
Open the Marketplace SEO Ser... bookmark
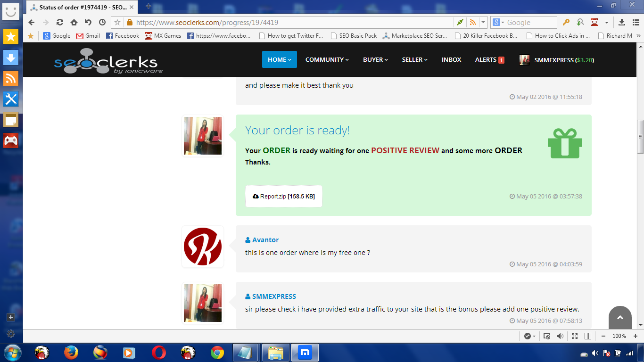pyautogui.click(x=415, y=35)
